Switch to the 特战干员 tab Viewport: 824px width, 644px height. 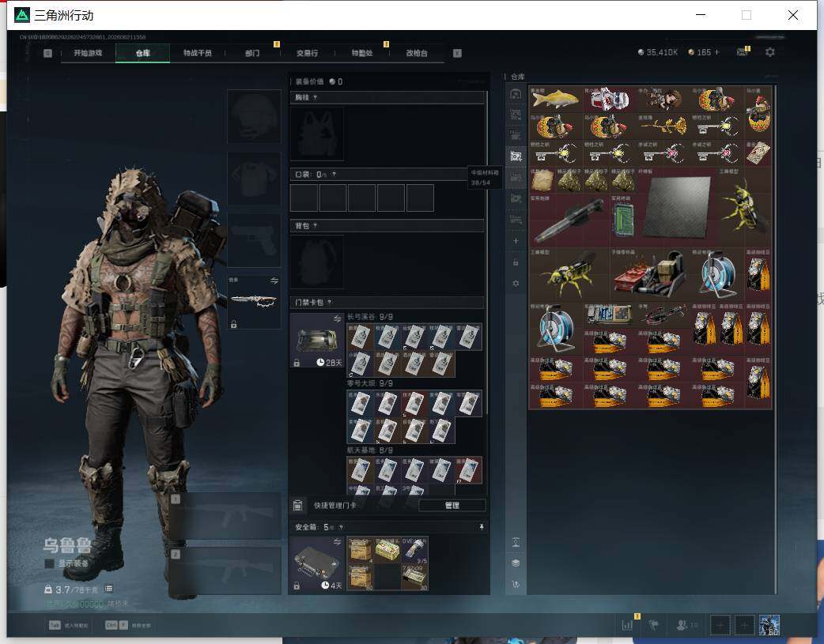197,53
